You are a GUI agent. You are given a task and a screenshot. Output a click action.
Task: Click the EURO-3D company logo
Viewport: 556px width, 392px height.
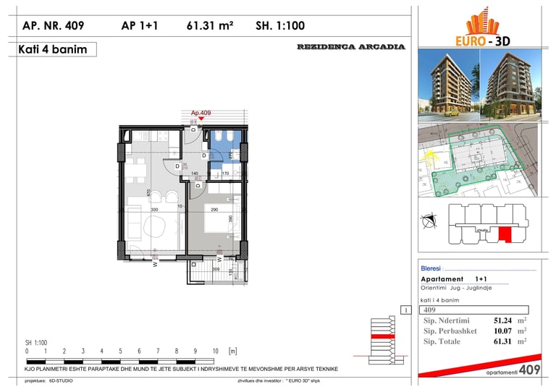(483, 27)
